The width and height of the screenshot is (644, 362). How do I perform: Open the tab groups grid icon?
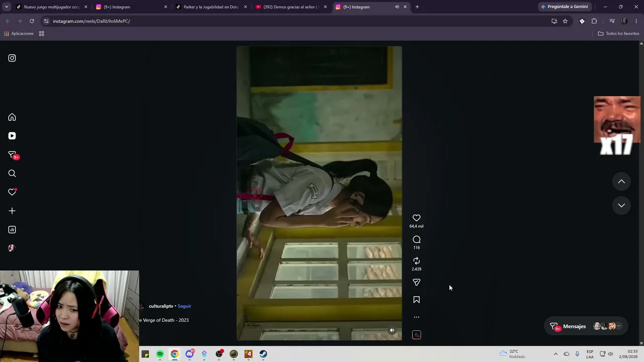click(x=42, y=34)
